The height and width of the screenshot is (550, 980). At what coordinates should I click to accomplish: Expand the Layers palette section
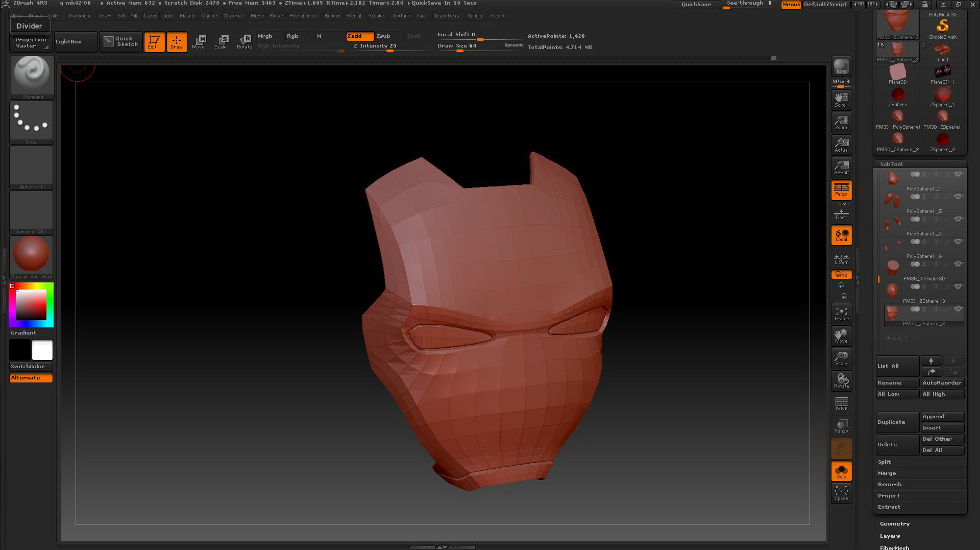tap(890, 536)
